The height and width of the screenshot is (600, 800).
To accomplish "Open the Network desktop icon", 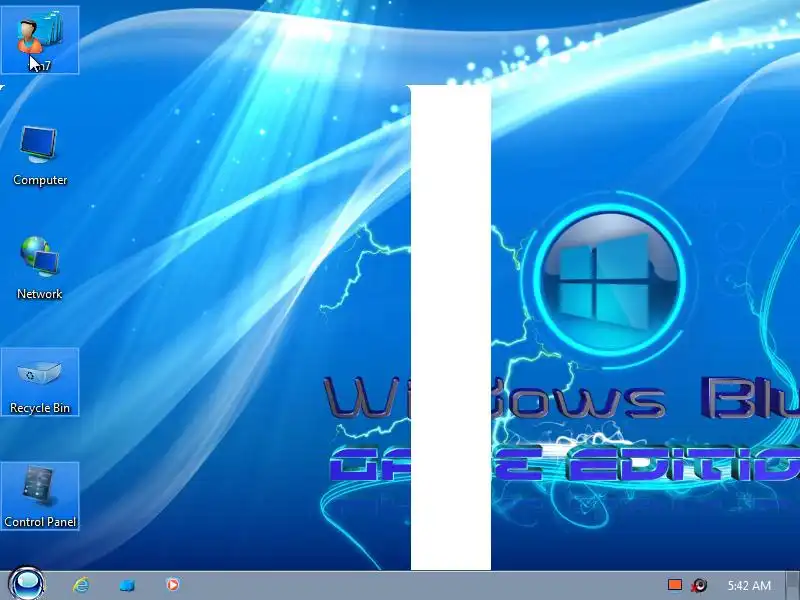I will tap(40, 268).
